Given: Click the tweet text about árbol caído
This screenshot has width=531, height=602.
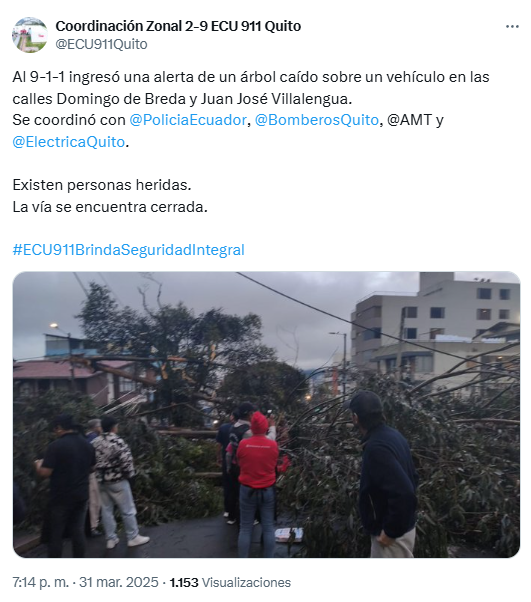Looking at the screenshot, I should pos(251,88).
